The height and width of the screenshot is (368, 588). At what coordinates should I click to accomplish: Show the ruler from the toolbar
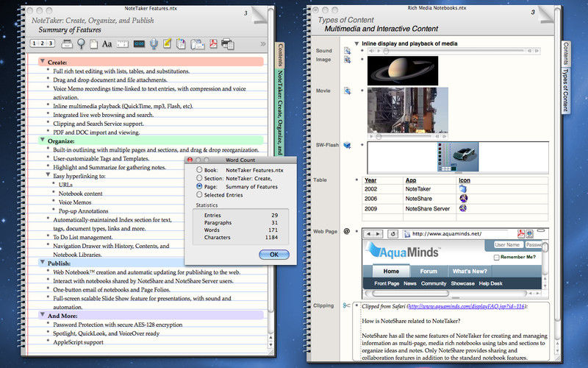122,44
